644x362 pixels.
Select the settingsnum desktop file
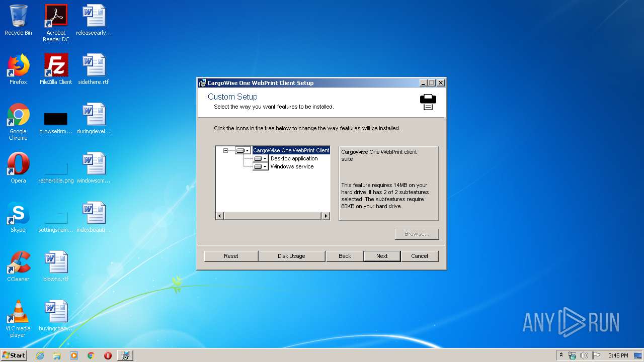56,220
